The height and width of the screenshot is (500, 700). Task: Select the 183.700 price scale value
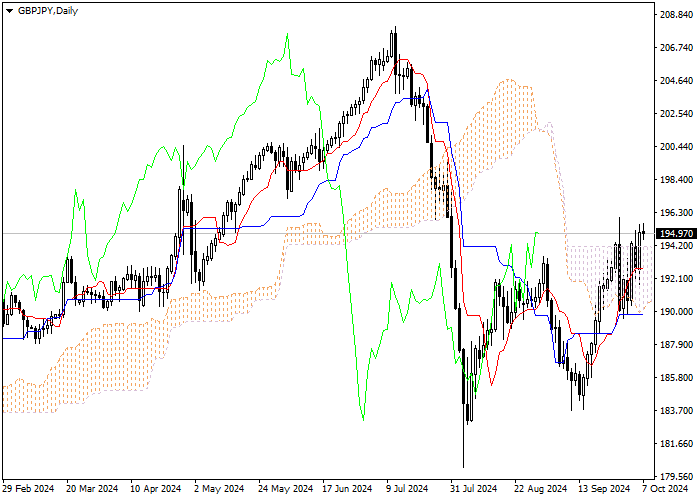676,411
